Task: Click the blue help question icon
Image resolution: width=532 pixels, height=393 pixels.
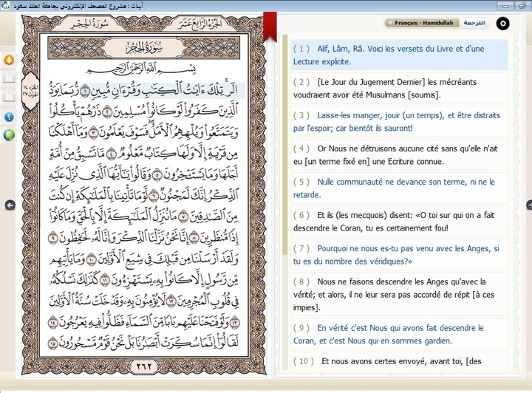Action: (9, 117)
